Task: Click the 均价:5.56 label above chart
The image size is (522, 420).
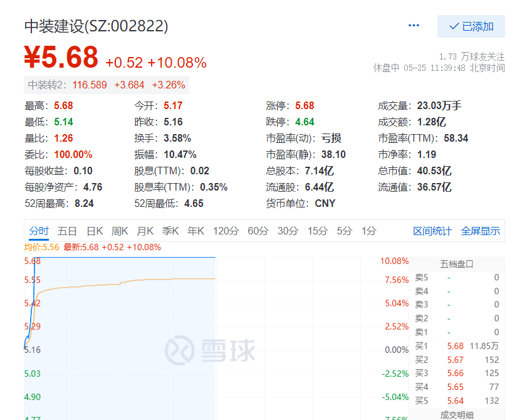Action: click(x=41, y=247)
